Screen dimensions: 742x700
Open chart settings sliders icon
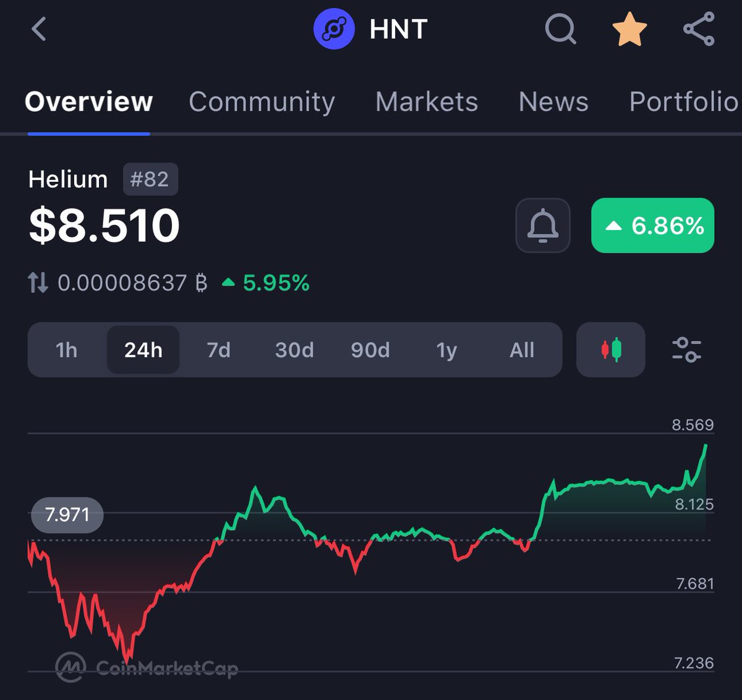(x=686, y=349)
